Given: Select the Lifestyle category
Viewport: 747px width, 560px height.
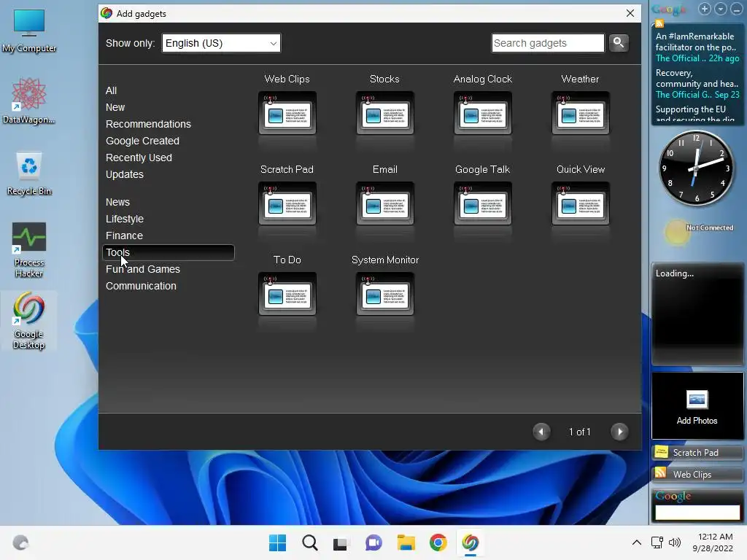Looking at the screenshot, I should (124, 219).
